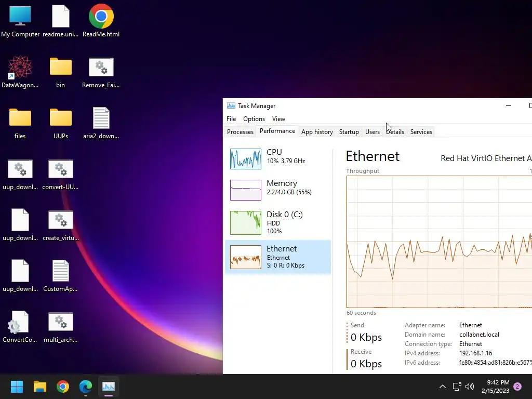Open File Explorer from taskbar
Image resolution: width=532 pixels, height=399 pixels.
[x=39, y=387]
